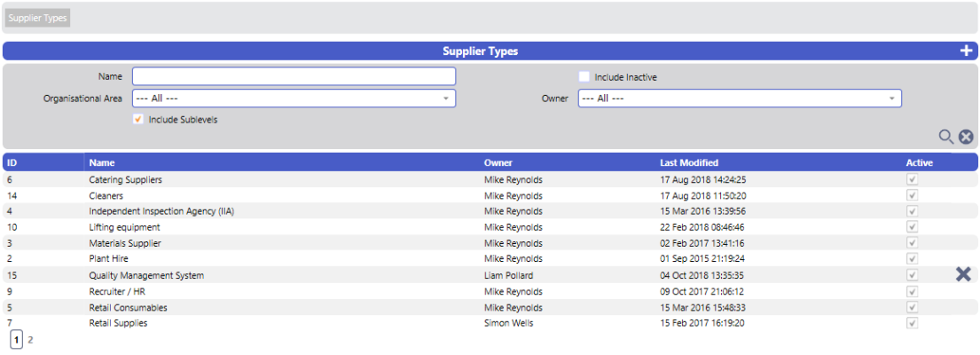Click the date 09 Oct 2017 21:06:12
Viewport: 980px width, 355px height.
tap(702, 291)
